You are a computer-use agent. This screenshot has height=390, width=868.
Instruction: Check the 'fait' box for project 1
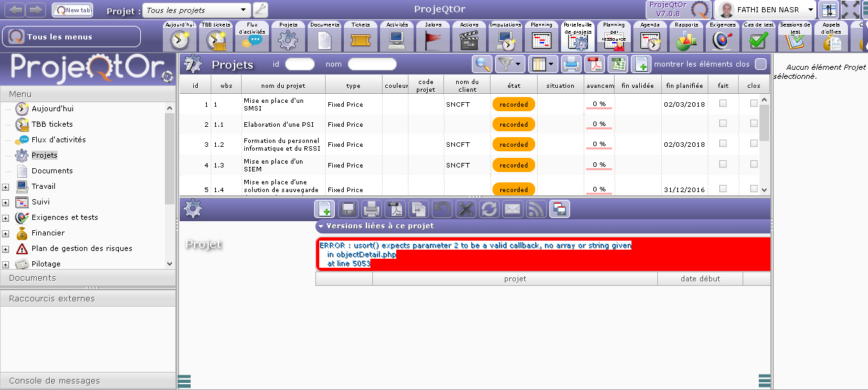723,103
